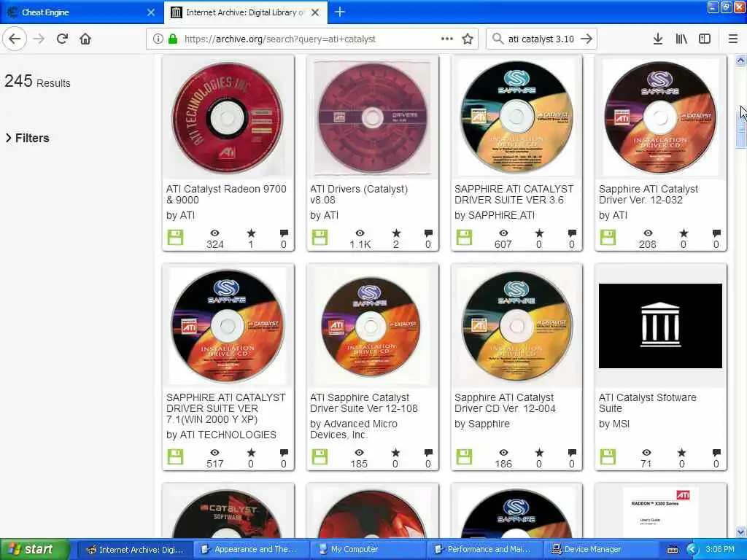Go back with the browser back arrow
This screenshot has width=747, height=560.
[15, 39]
